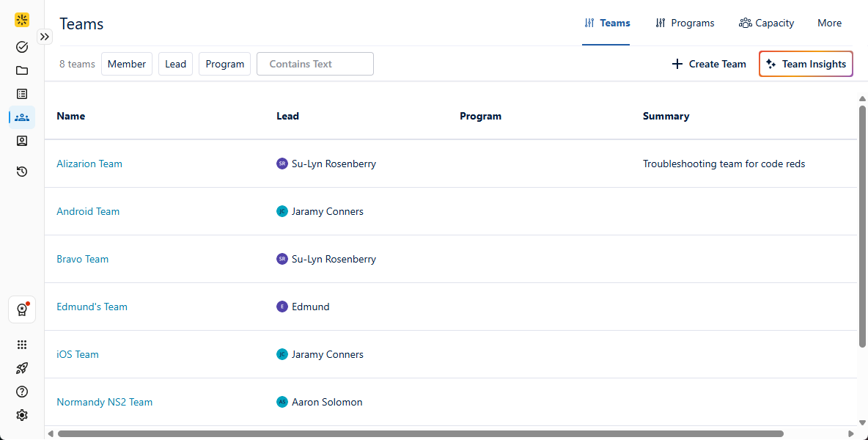868x440 pixels.
Task: Select the folder icon in left sidebar
Action: tap(21, 70)
